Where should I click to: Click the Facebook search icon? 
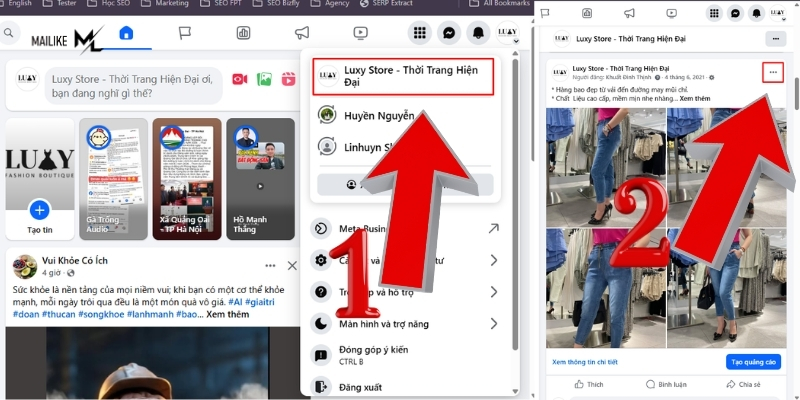[8, 33]
